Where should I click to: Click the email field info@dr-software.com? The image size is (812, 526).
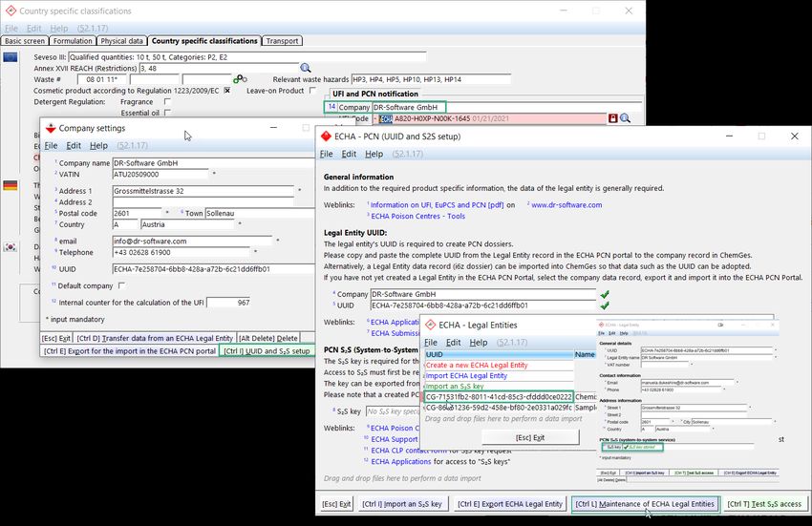[192, 242]
